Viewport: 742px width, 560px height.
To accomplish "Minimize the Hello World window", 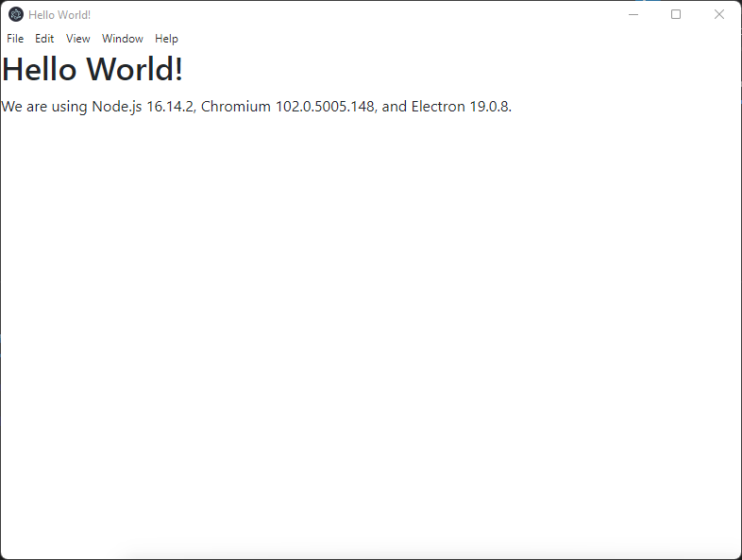I will point(633,15).
